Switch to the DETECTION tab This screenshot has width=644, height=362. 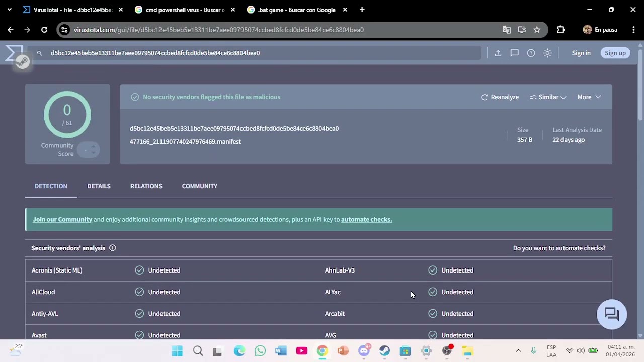point(51,186)
